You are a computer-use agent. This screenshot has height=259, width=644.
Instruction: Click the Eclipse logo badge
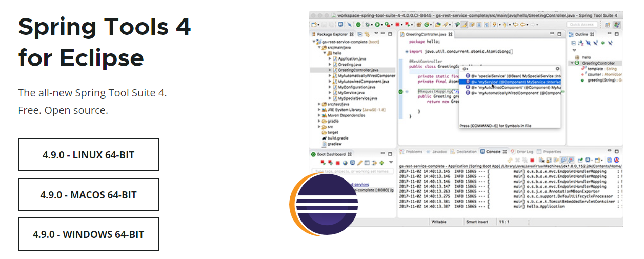324,204
